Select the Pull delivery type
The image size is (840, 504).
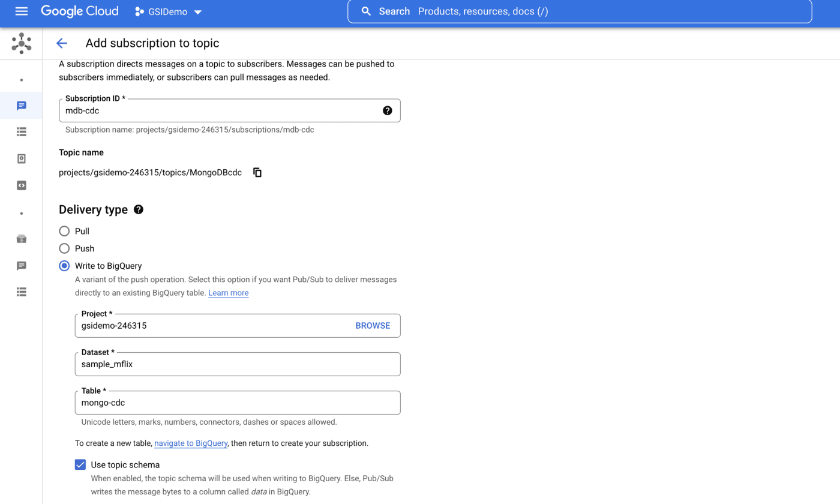point(64,231)
